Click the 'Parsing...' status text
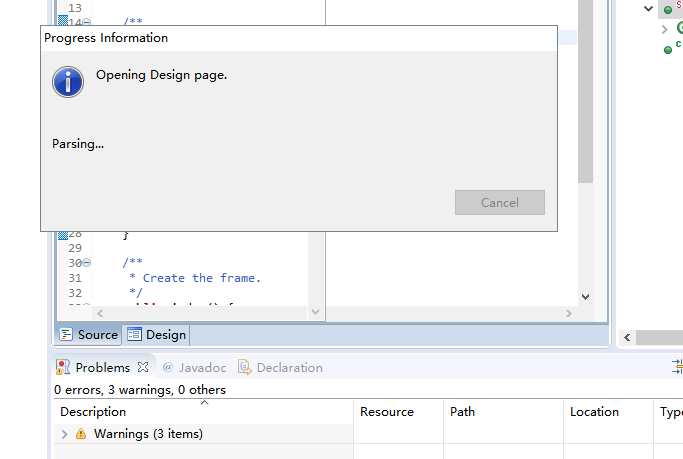The height and width of the screenshot is (459, 683). [78, 144]
